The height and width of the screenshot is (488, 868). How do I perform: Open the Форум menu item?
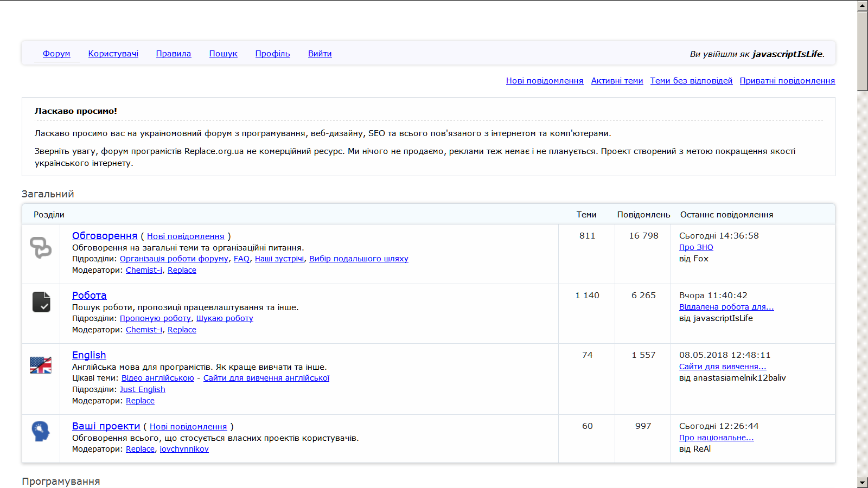[x=56, y=54]
